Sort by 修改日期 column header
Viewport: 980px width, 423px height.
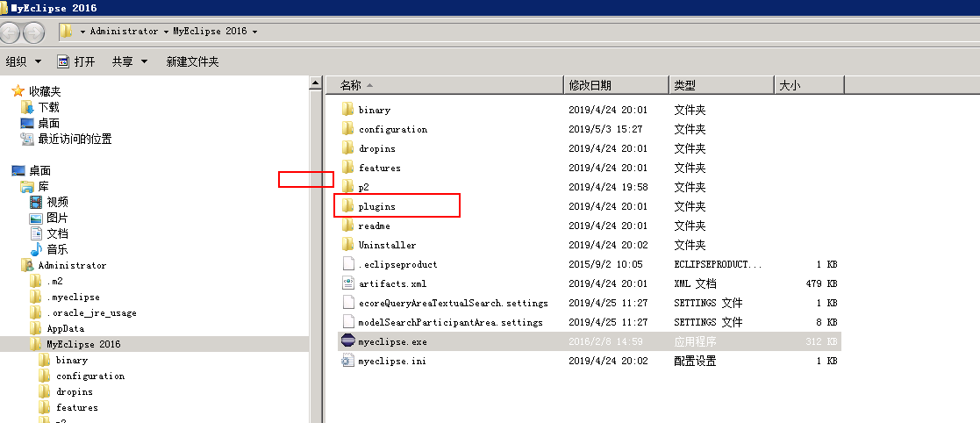coord(616,85)
